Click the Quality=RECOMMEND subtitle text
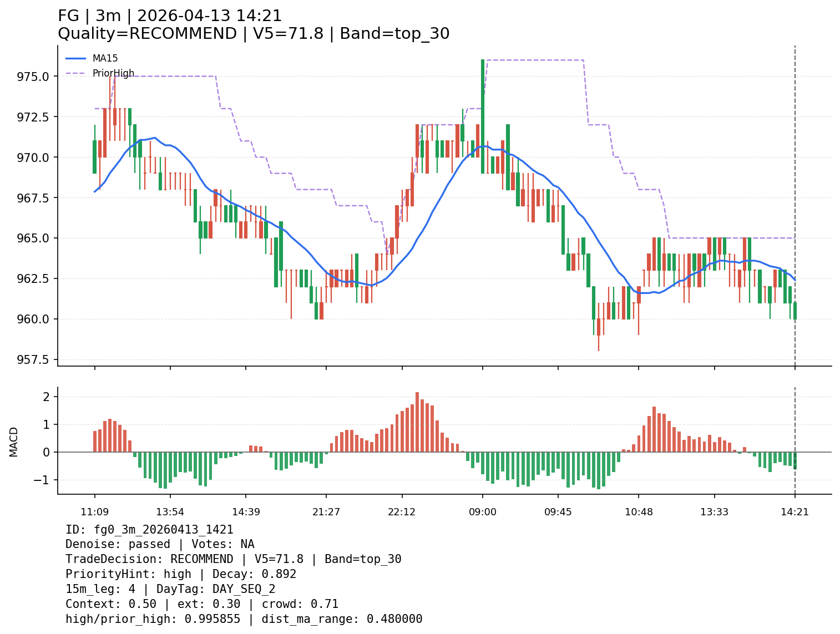Screen dimensions: 840x634 pyautogui.click(x=148, y=34)
